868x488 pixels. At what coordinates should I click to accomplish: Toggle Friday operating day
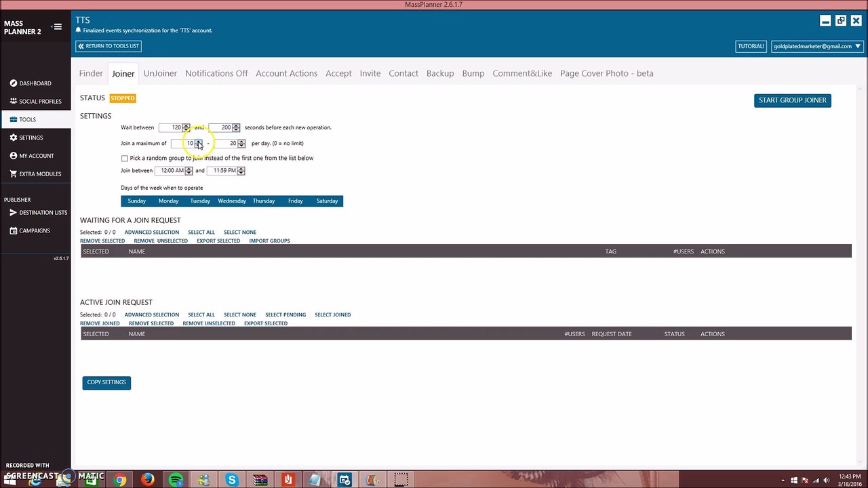point(295,201)
